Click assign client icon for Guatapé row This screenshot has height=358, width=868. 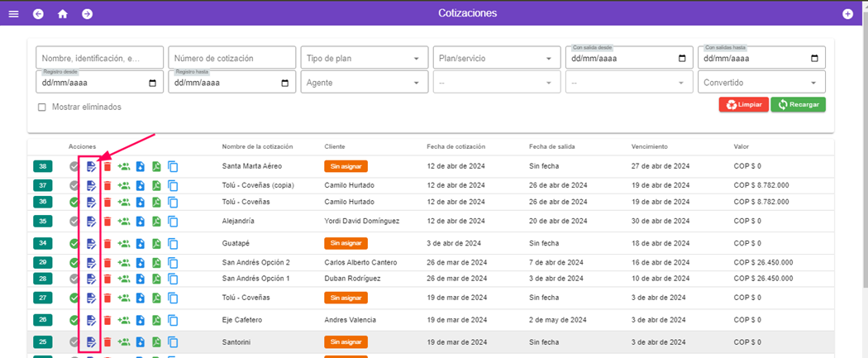(x=124, y=243)
